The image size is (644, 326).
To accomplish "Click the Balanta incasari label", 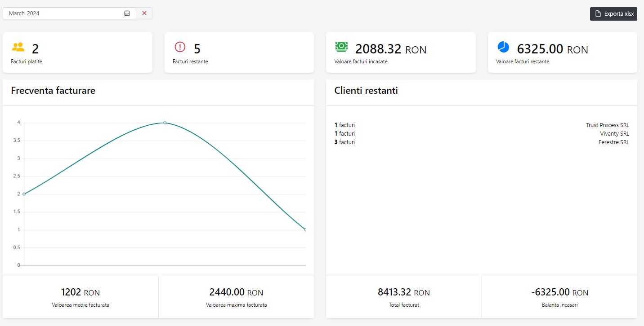I will coord(559,305).
